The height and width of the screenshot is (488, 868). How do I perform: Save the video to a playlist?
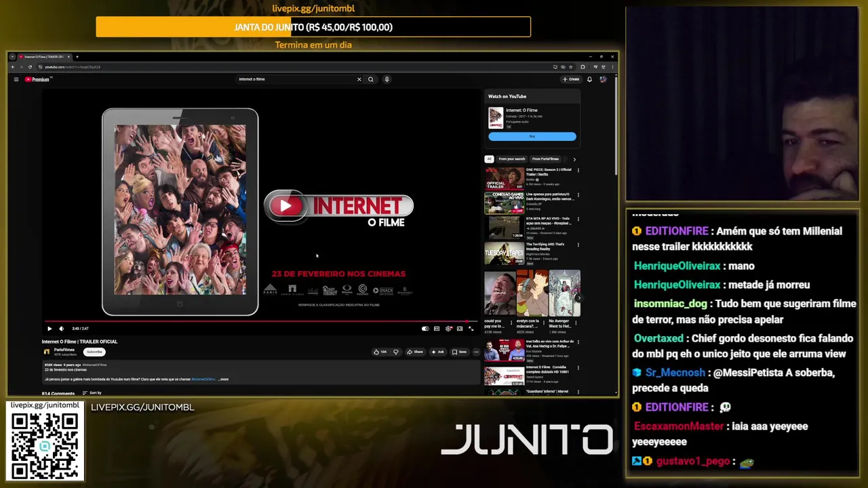click(x=460, y=352)
